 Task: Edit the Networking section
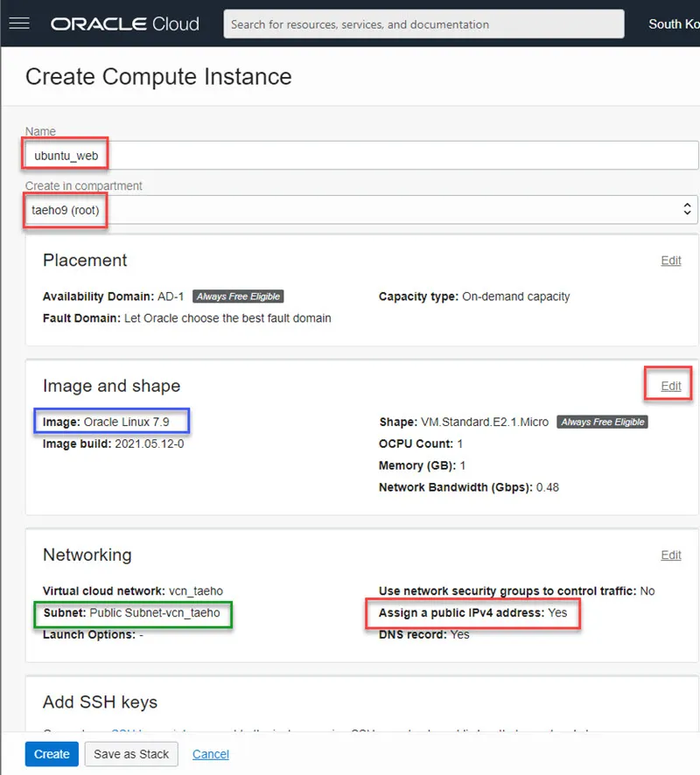pos(671,555)
